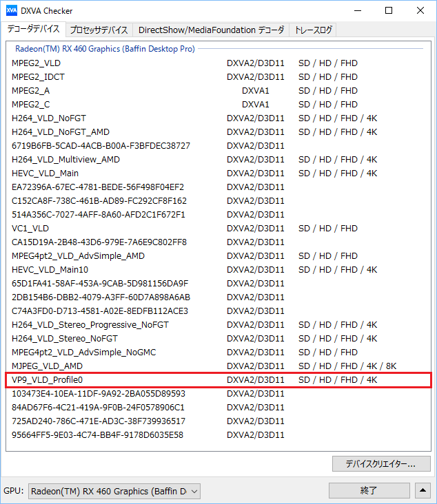
Task: Open the トレースログ tab
Action: coord(313,30)
